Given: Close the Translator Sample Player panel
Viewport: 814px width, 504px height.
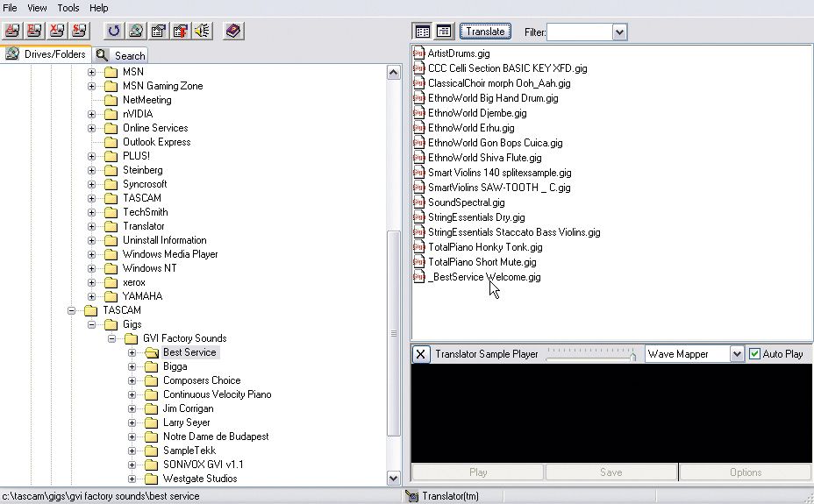Looking at the screenshot, I should click(421, 354).
